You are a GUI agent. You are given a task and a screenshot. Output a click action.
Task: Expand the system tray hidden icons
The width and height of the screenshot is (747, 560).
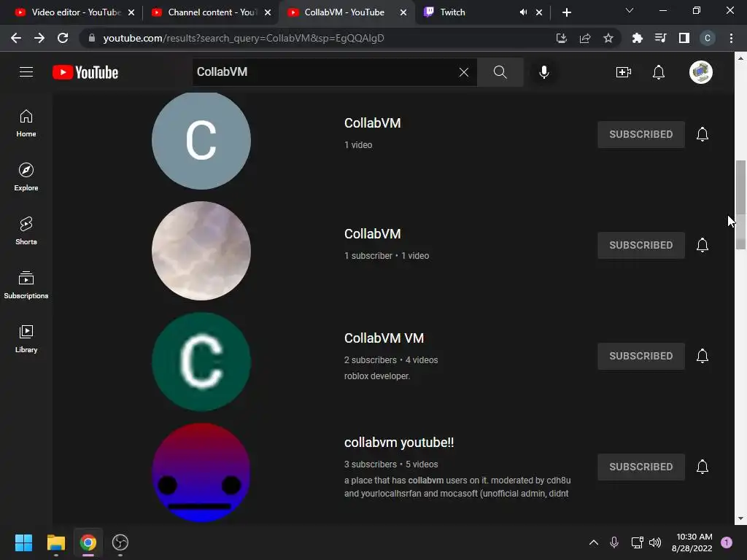(x=594, y=542)
